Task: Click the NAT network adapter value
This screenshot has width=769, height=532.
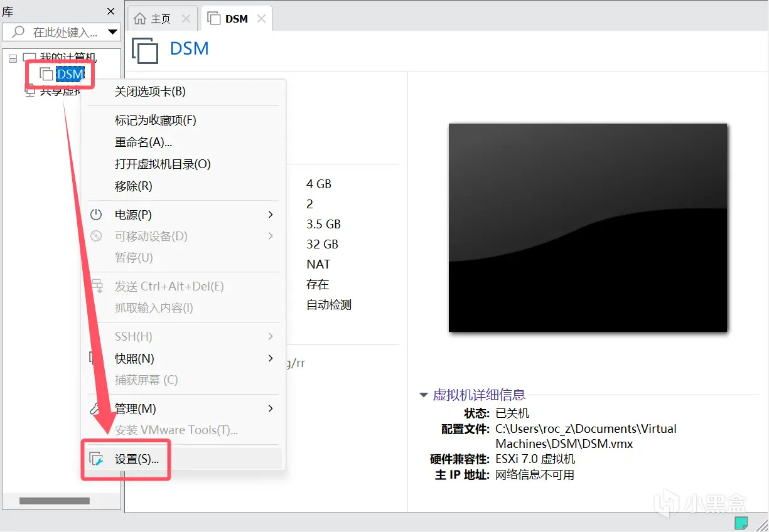Action: [x=318, y=264]
